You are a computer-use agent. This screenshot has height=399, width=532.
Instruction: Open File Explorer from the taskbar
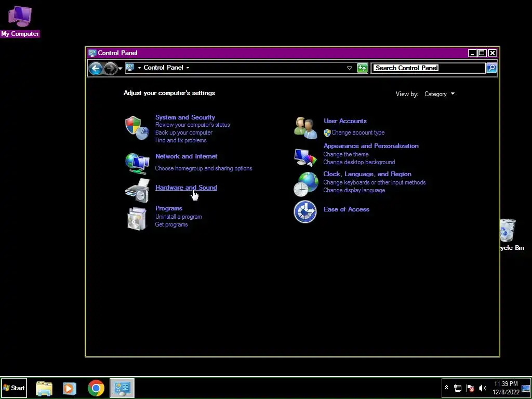click(44, 388)
